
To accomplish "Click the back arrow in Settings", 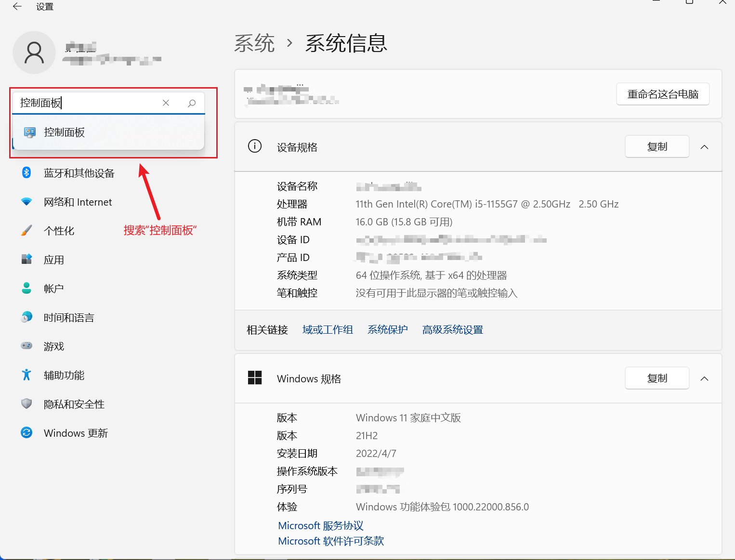I will point(17,7).
